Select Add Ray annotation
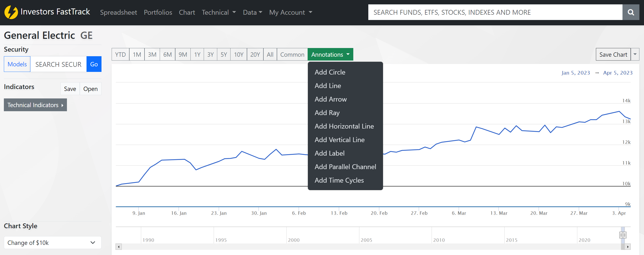The width and height of the screenshot is (644, 255). (345, 112)
